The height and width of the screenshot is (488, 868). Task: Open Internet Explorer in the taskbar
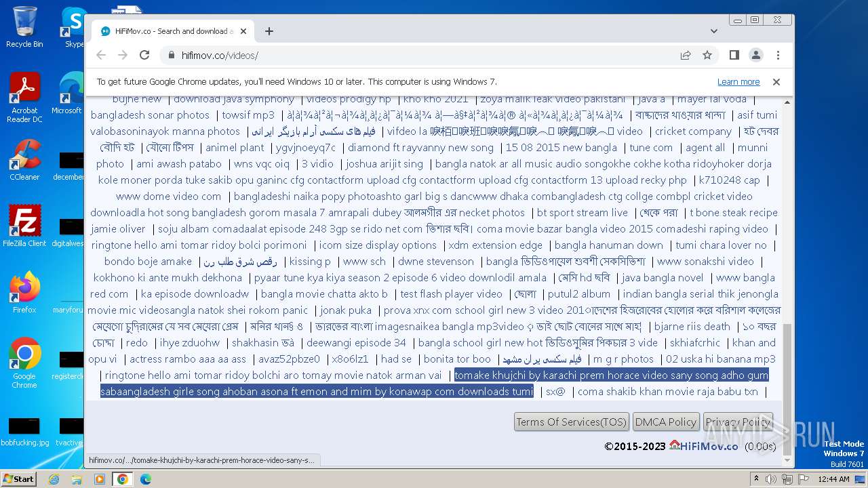click(54, 479)
